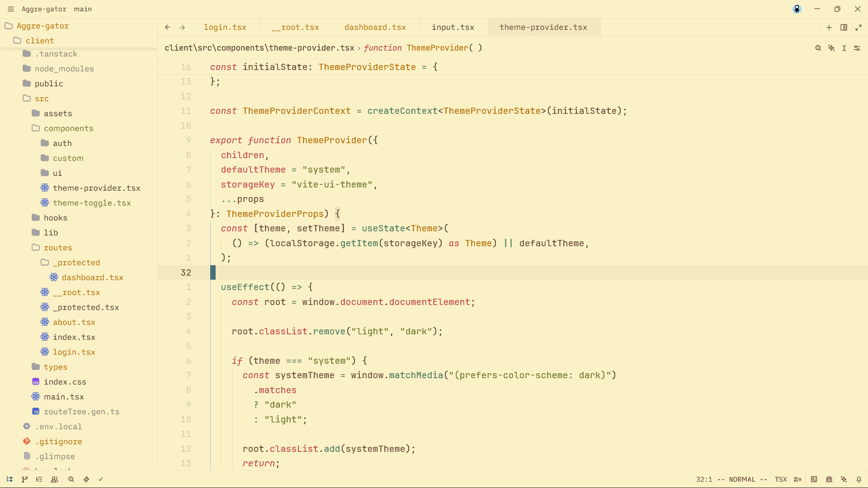Toggle the outline panel icon
Viewport: 868px width, 488px height.
point(39,479)
